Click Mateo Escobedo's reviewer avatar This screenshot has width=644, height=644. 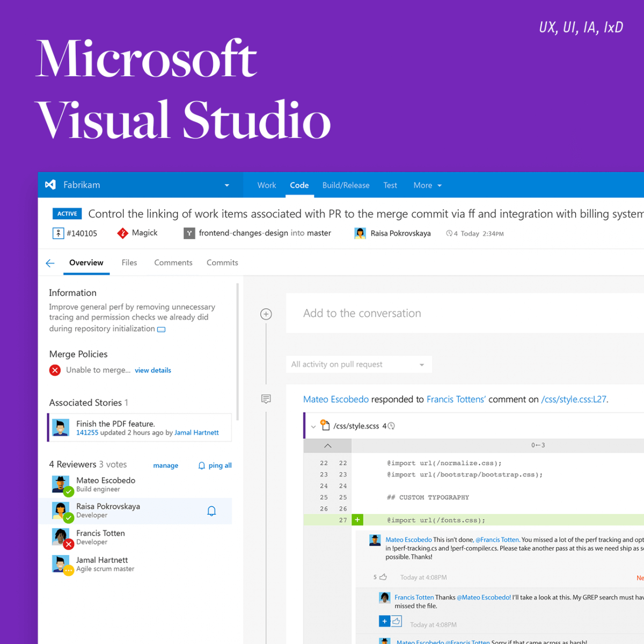(61, 484)
